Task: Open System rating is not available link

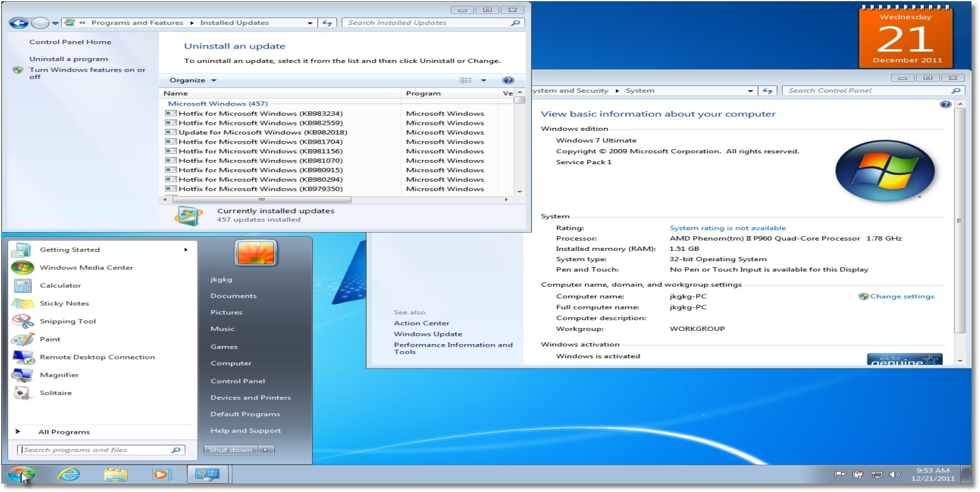Action: click(727, 228)
